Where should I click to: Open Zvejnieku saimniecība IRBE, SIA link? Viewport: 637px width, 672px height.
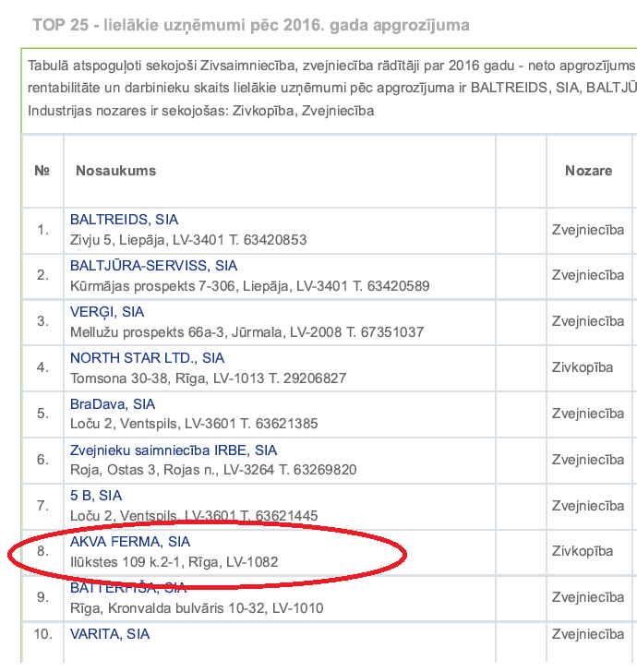point(174,450)
